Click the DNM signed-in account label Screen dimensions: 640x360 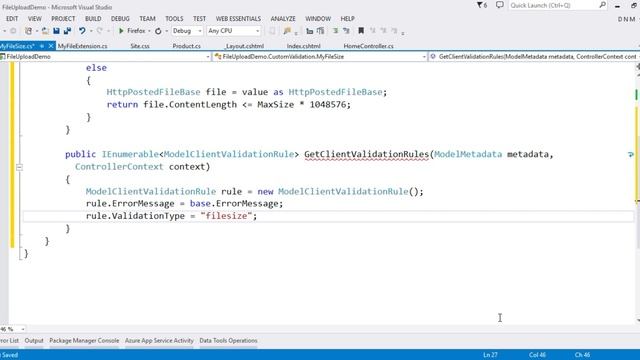pos(626,19)
